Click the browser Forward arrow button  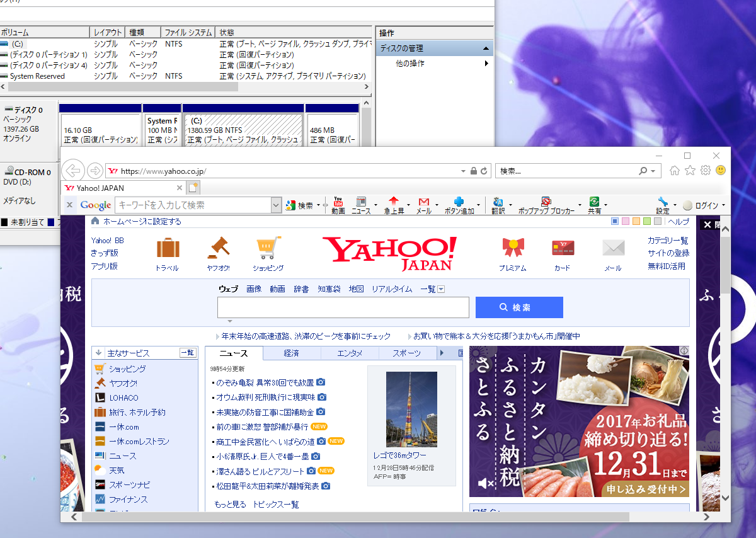[95, 171]
